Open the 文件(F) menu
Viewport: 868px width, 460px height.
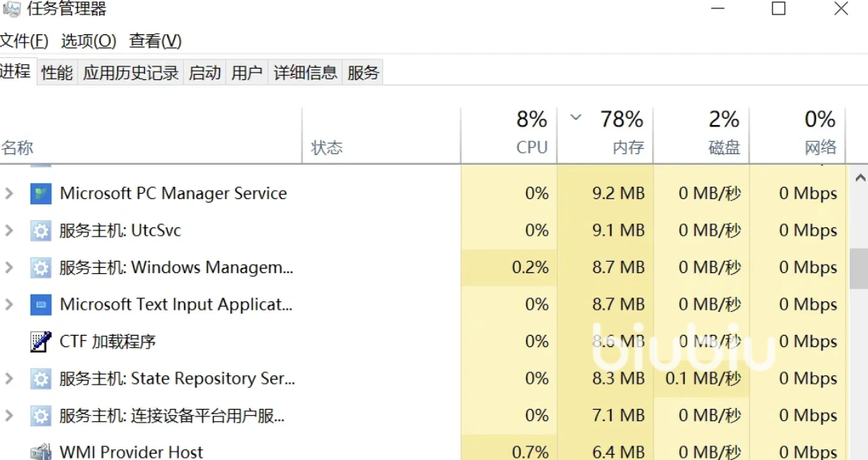24,40
